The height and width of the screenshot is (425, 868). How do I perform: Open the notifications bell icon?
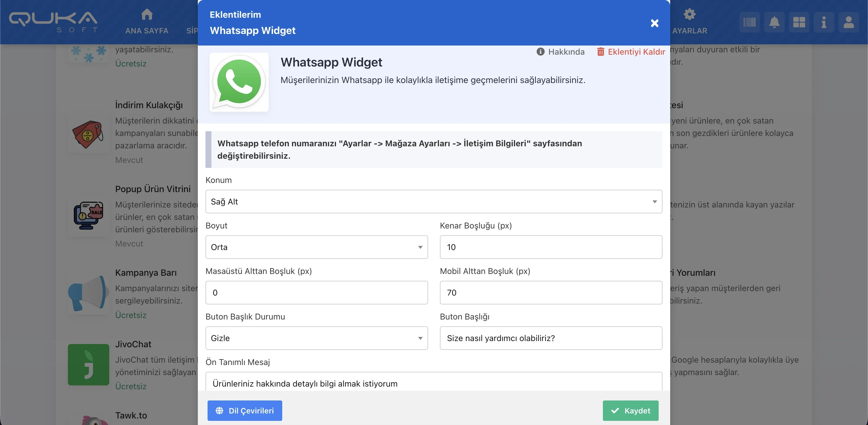[x=774, y=22]
